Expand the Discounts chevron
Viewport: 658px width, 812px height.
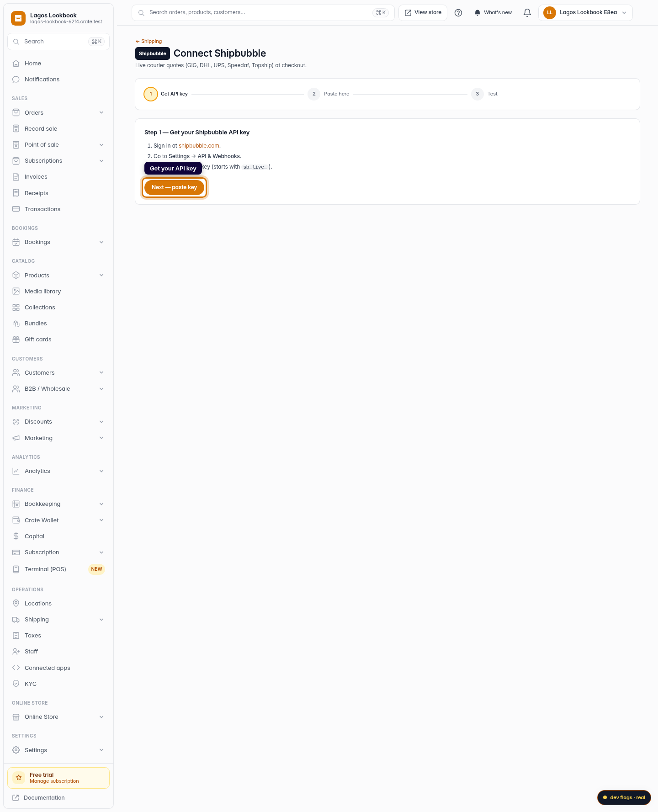[x=101, y=422]
